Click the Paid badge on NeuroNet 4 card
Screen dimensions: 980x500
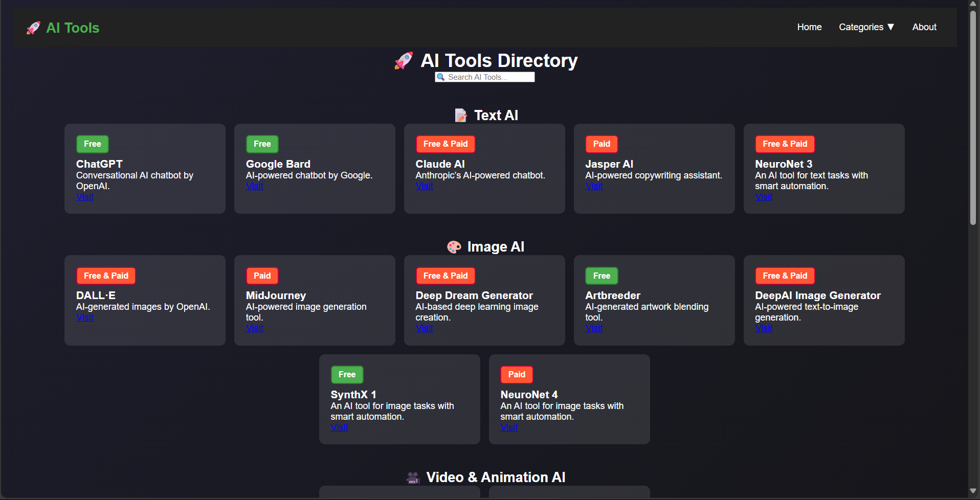point(517,375)
